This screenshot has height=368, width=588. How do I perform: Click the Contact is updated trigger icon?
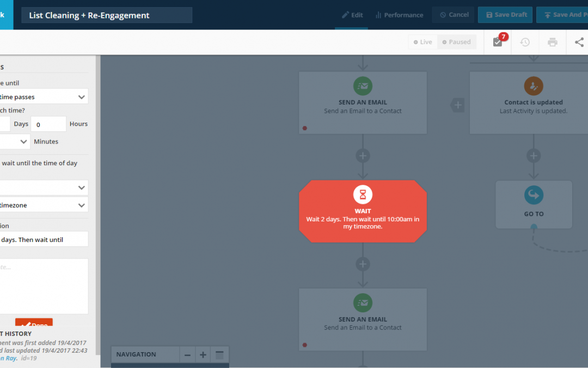[534, 86]
